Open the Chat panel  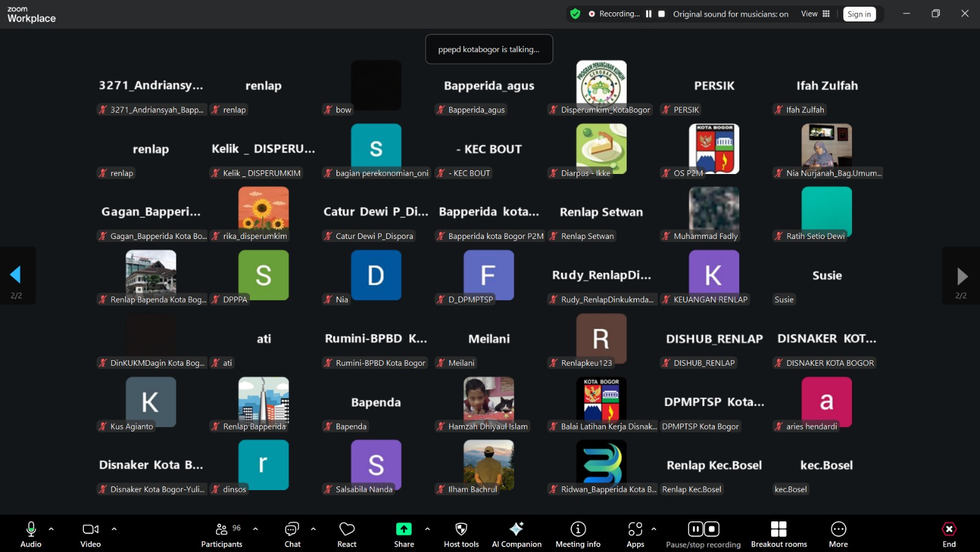tap(292, 534)
